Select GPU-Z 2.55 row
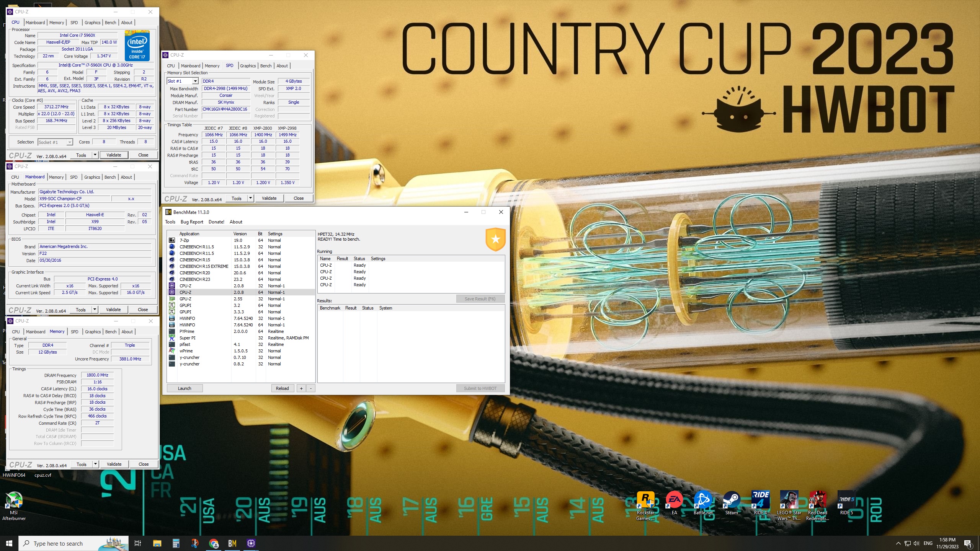 click(x=240, y=299)
